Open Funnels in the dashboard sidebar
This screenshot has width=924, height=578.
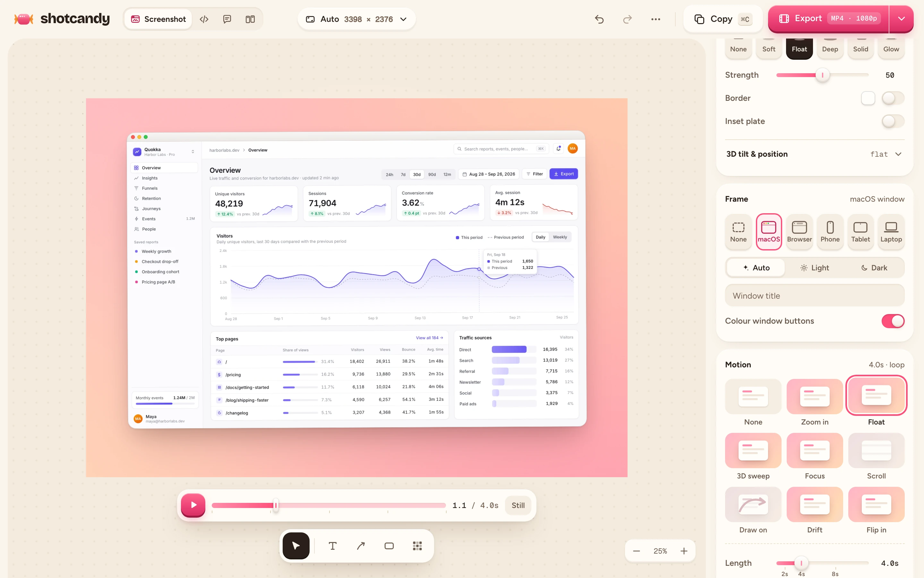tap(164, 188)
